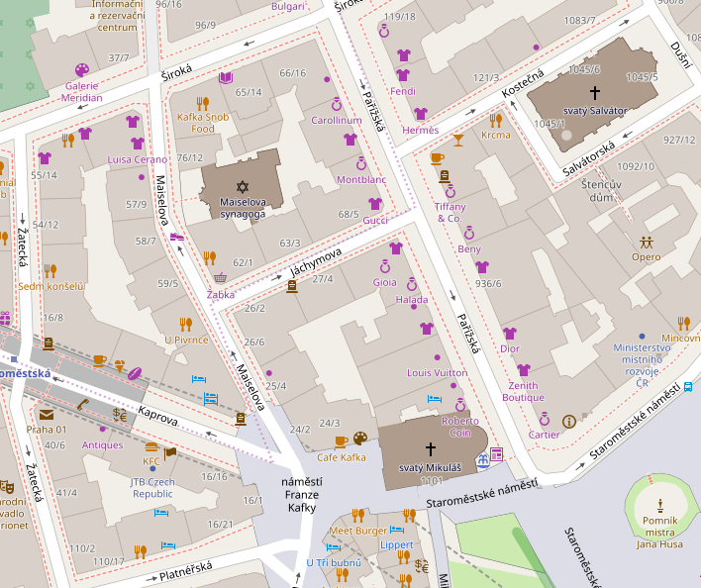Screen dimensions: 701x588
Task: Click the Salvátorská street name label
Action: pyautogui.click(x=589, y=159)
